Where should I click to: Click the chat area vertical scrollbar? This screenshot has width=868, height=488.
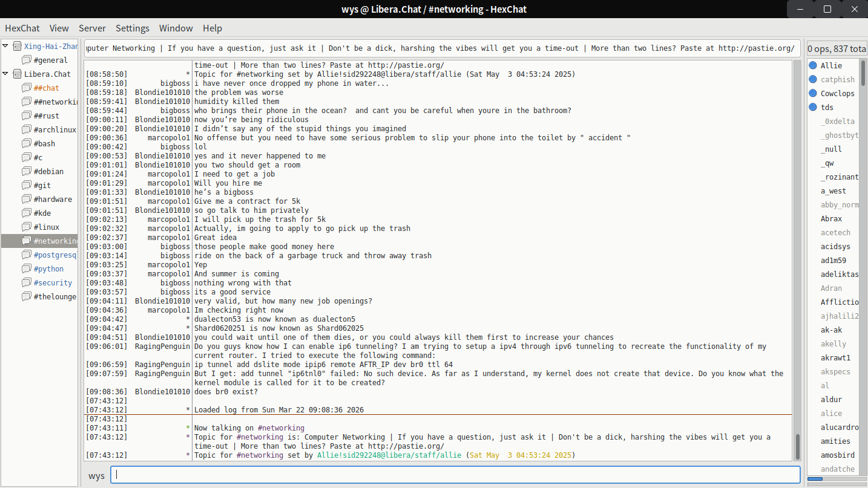click(797, 260)
